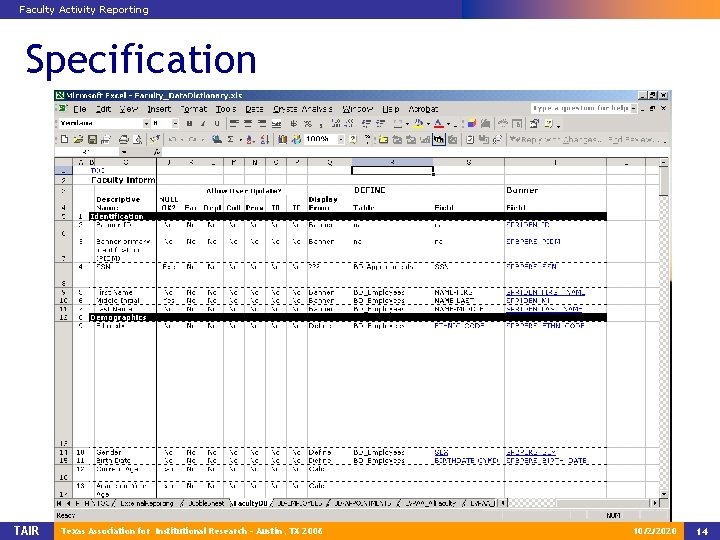The height and width of the screenshot is (540, 720).
Task: Toggle Underline formatting
Action: [x=217, y=123]
